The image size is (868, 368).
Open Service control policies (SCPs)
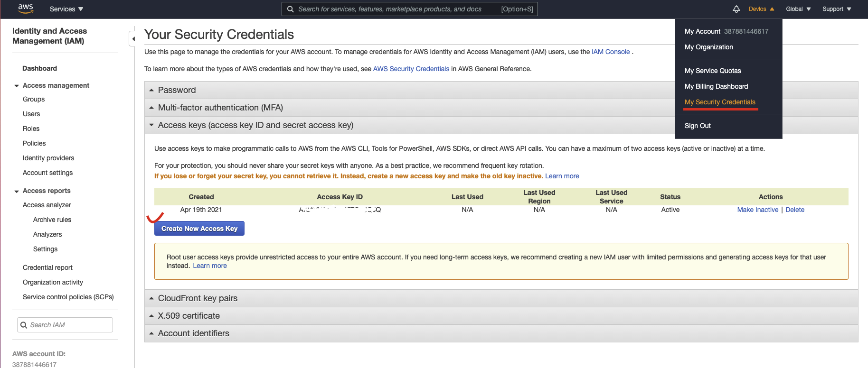point(68,297)
